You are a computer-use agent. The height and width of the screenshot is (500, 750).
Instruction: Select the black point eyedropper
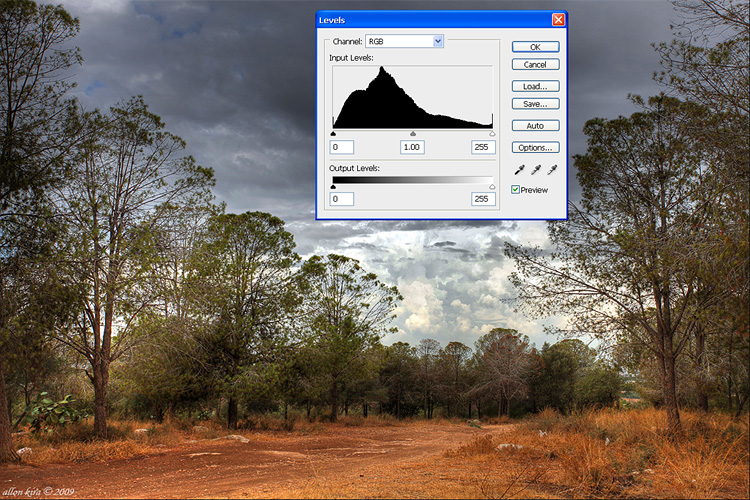[x=520, y=171]
